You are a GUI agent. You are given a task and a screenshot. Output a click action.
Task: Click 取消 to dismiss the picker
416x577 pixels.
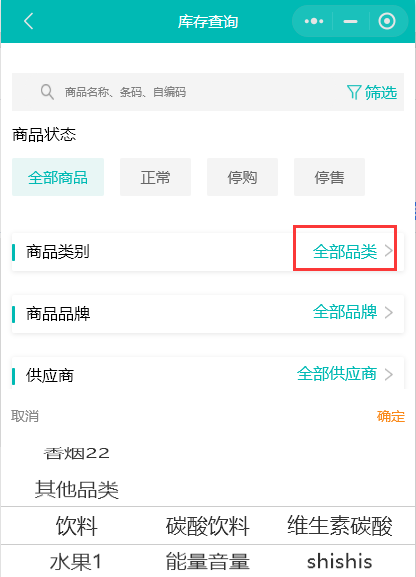pyautogui.click(x=25, y=416)
